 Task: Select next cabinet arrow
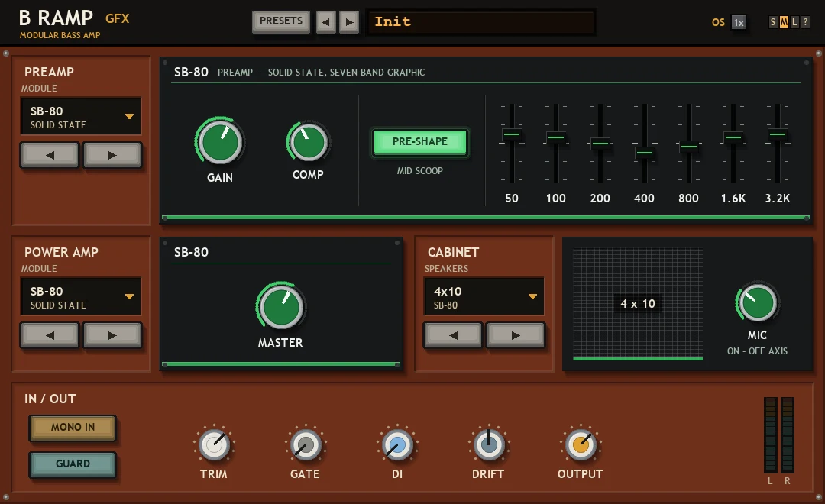516,336
